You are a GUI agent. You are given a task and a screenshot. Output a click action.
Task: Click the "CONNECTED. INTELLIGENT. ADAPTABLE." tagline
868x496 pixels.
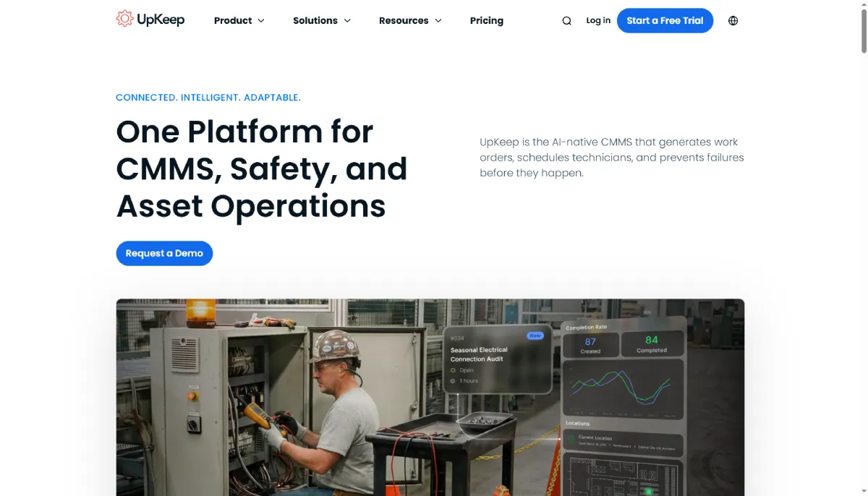click(x=208, y=98)
